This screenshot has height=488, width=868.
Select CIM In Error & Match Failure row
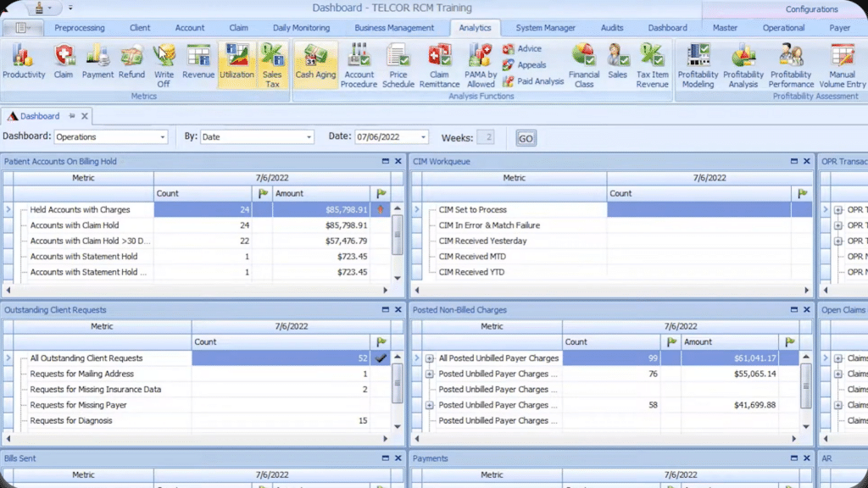[619, 225]
